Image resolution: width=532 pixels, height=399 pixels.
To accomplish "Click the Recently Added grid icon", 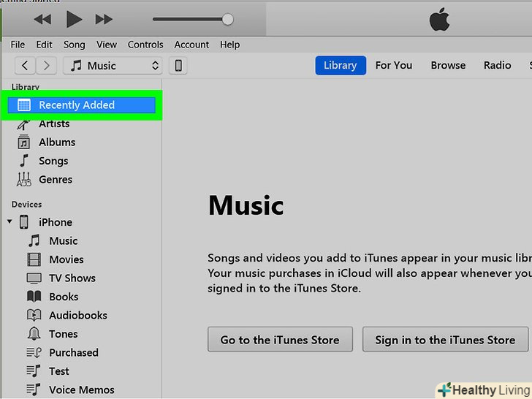I will tap(23, 104).
